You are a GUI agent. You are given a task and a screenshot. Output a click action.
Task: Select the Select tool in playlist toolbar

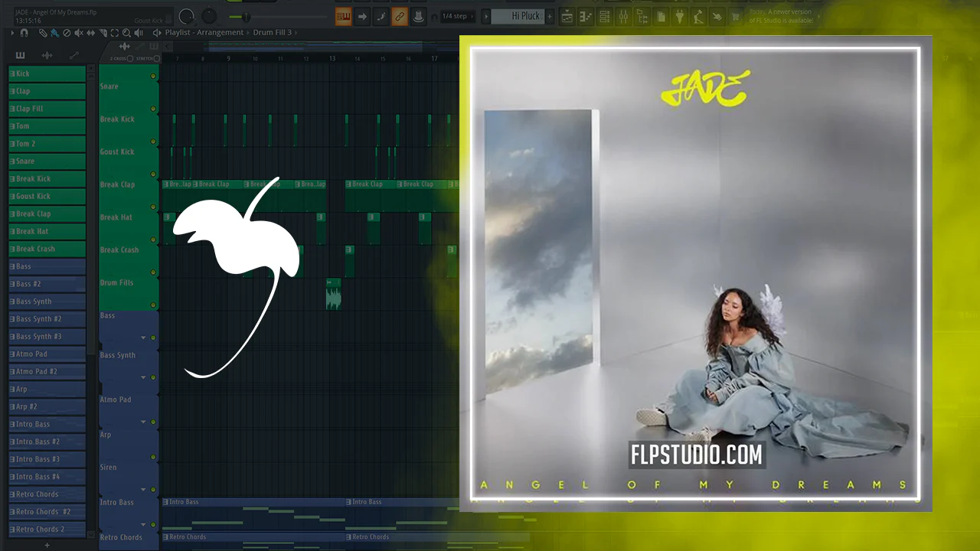[115, 33]
